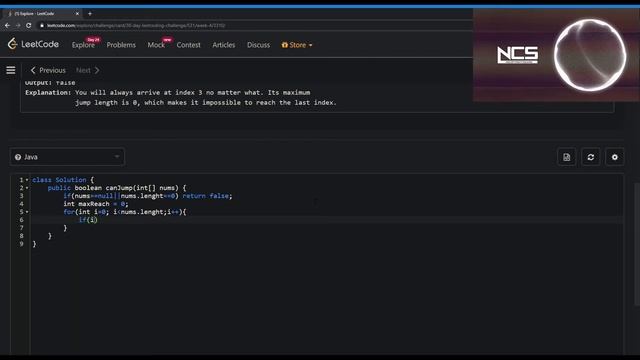
Task: Collapse code fold arrow on line 1
Action: (27, 180)
